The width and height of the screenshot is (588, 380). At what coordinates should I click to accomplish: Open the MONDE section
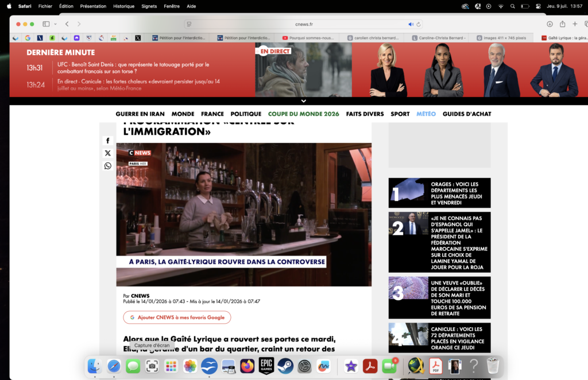183,114
